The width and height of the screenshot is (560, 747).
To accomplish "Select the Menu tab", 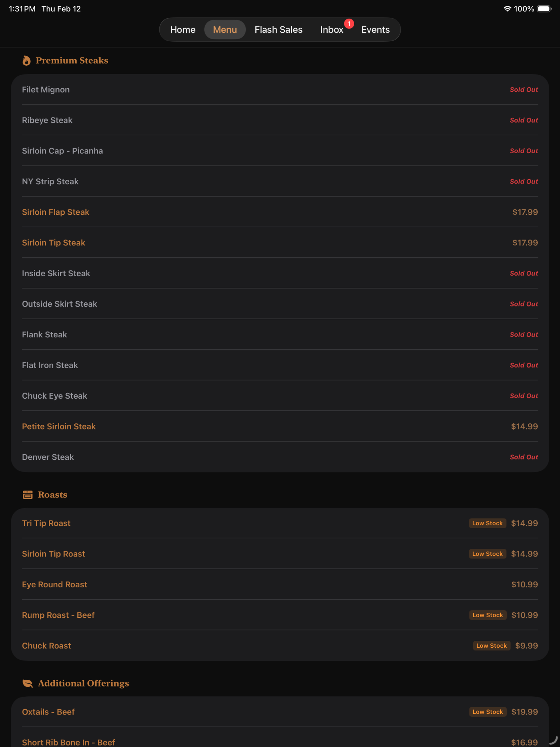I will click(225, 30).
